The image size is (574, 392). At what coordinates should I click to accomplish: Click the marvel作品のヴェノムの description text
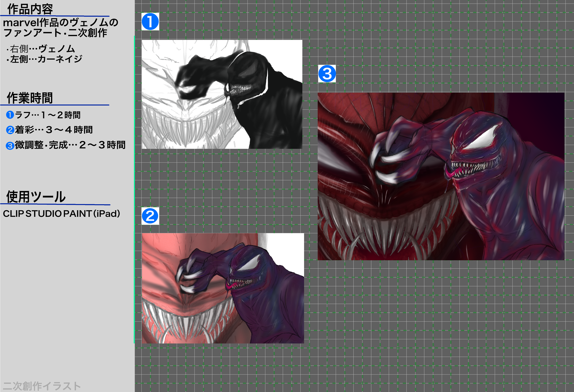[x=60, y=23]
